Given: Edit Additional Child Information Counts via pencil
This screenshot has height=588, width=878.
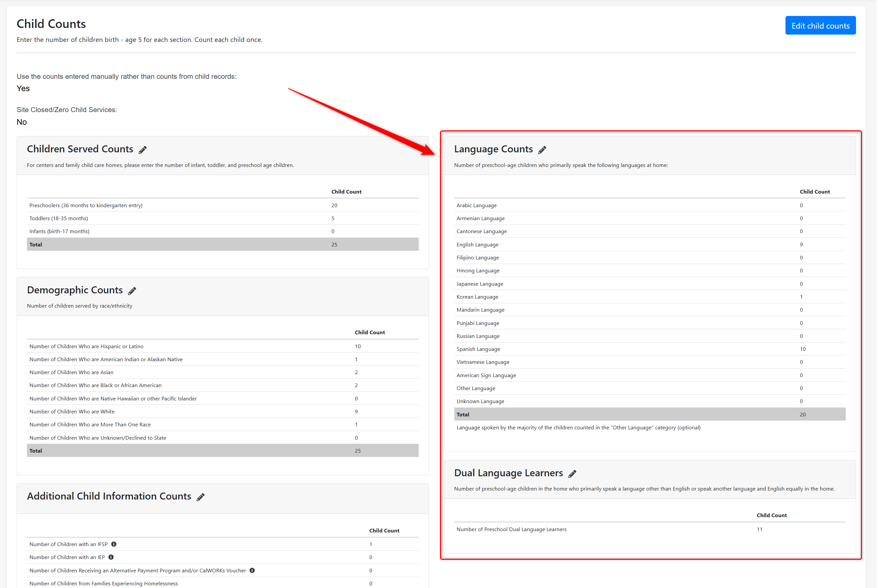Looking at the screenshot, I should click(201, 497).
